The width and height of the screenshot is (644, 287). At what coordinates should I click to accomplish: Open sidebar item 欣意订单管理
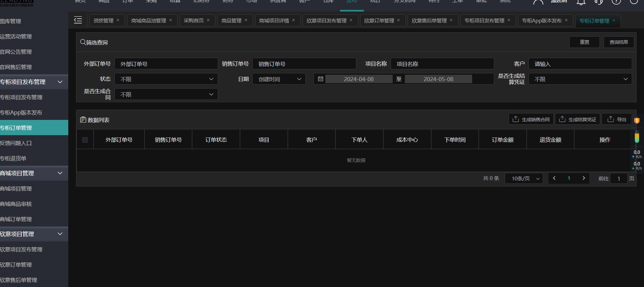(x=34, y=265)
